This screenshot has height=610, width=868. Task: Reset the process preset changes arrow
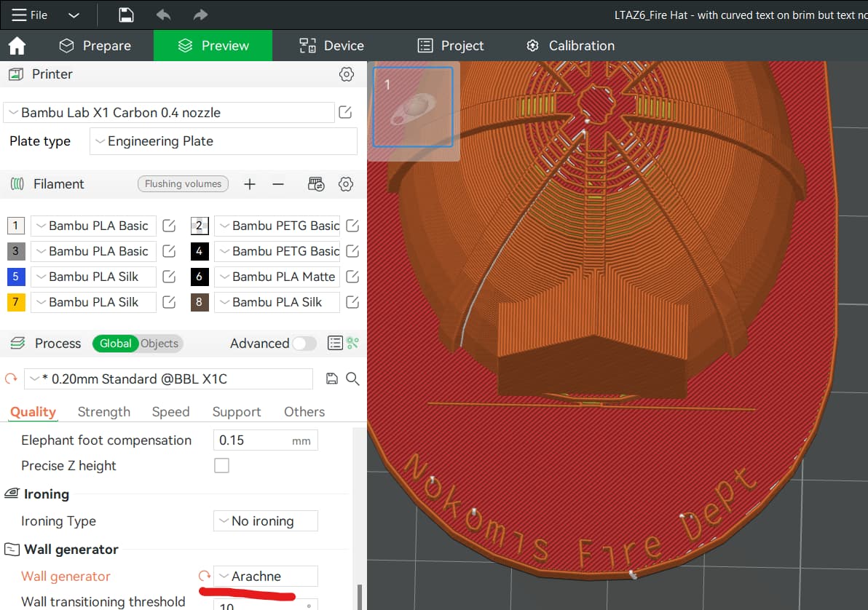coord(11,379)
